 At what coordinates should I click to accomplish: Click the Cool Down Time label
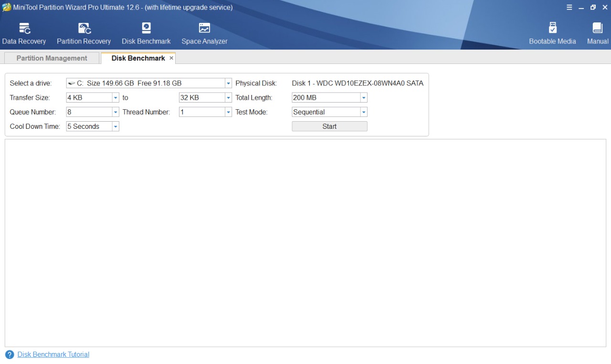(x=35, y=126)
